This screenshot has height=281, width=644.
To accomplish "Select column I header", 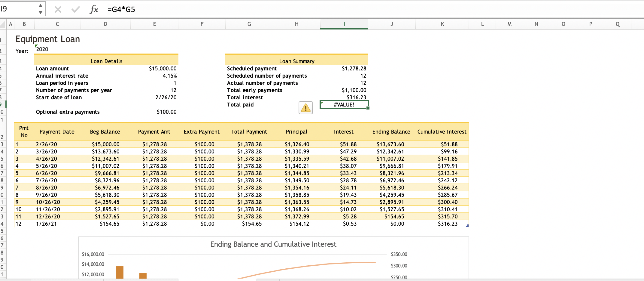I will [344, 24].
